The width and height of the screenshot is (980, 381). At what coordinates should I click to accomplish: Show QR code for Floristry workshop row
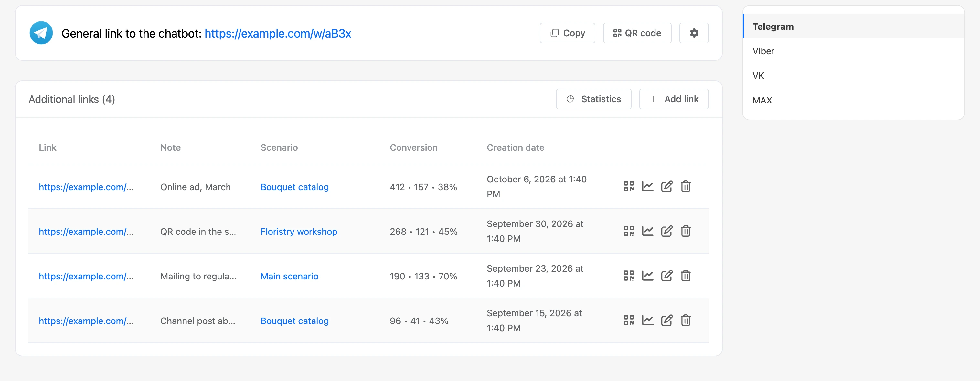coord(628,231)
